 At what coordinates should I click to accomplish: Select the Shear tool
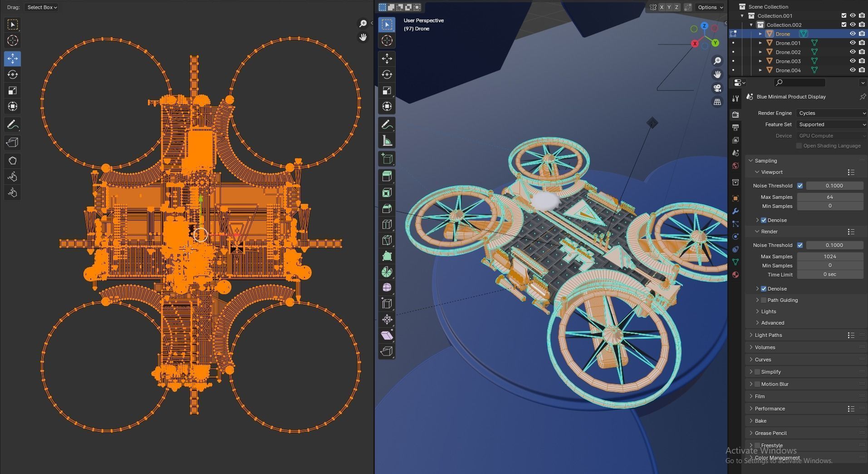[387, 336]
